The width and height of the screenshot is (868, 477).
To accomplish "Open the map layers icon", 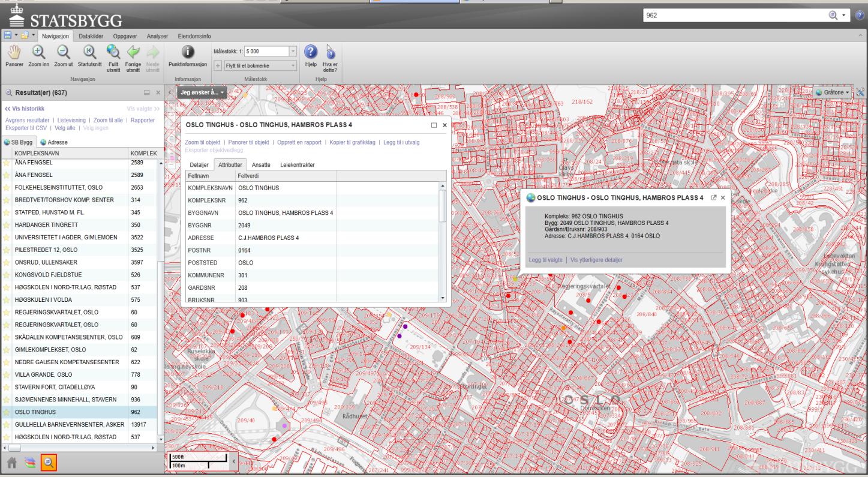I will (29, 461).
